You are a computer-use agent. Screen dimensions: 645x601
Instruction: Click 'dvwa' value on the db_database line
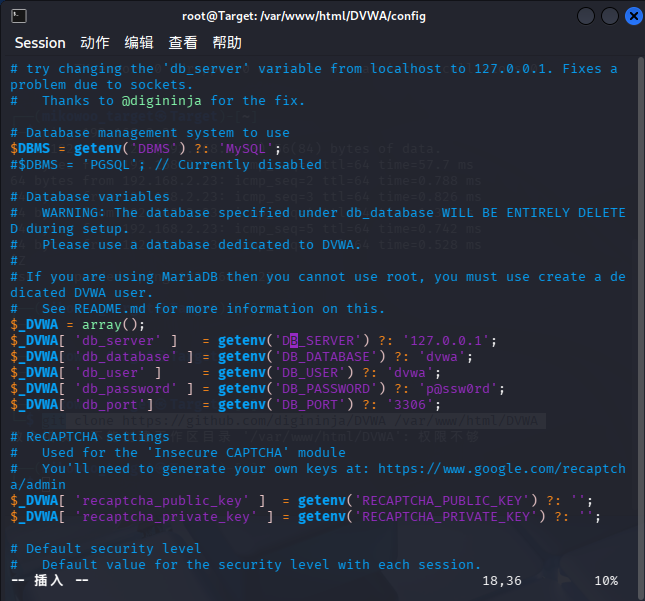coord(442,357)
